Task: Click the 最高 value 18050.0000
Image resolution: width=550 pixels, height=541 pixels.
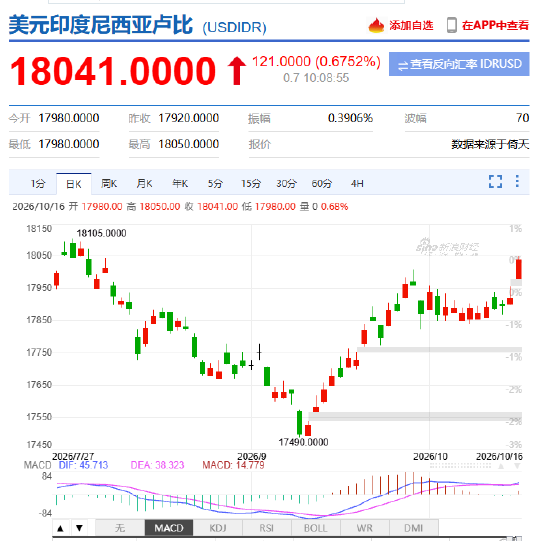Action: [x=188, y=144]
